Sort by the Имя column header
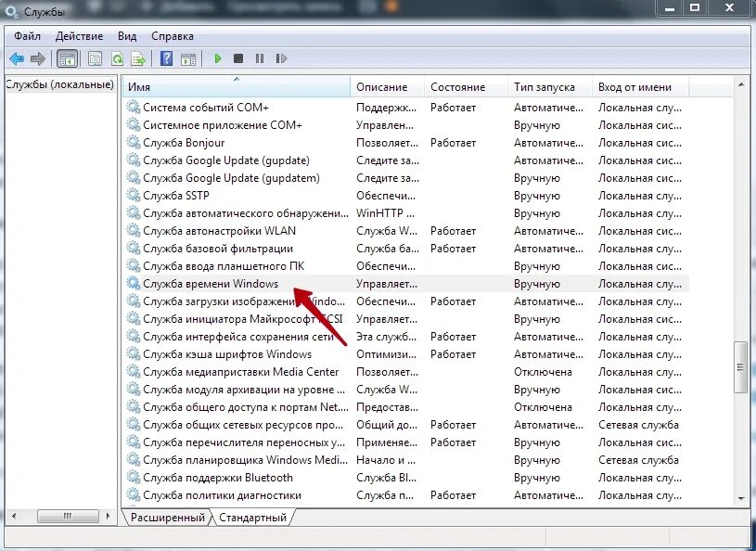Image resolution: width=756 pixels, height=551 pixels. (237, 87)
